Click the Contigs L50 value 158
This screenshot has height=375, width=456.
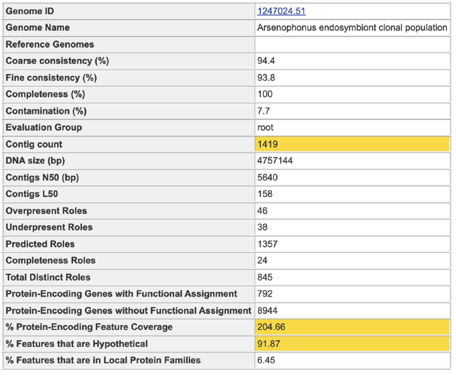click(x=265, y=194)
